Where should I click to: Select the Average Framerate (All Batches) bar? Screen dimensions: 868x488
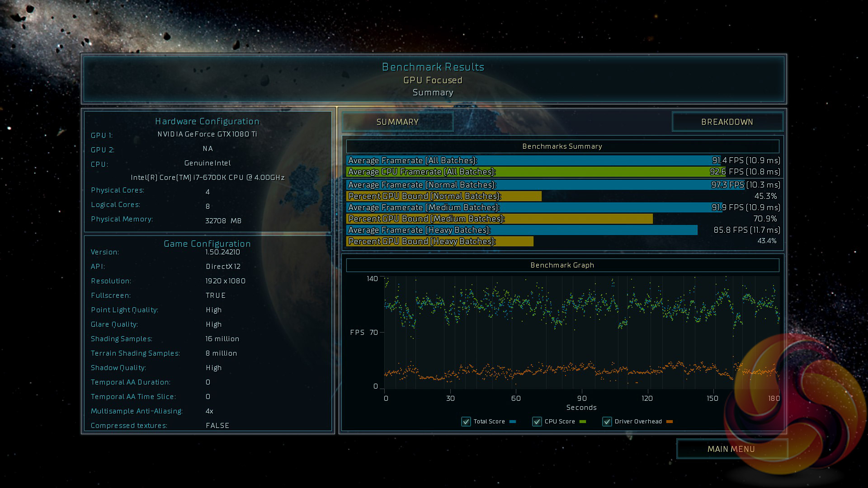tap(533, 160)
